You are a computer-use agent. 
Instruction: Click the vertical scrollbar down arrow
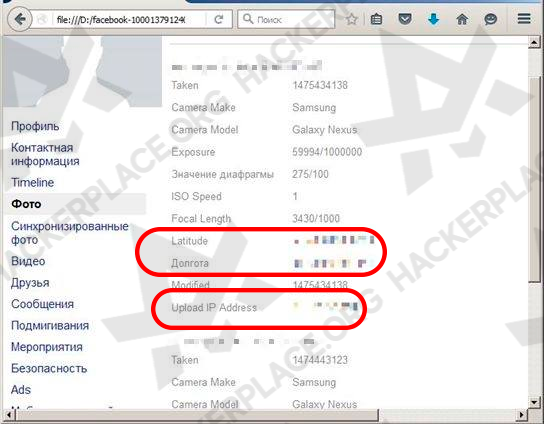pyautogui.click(x=534, y=402)
